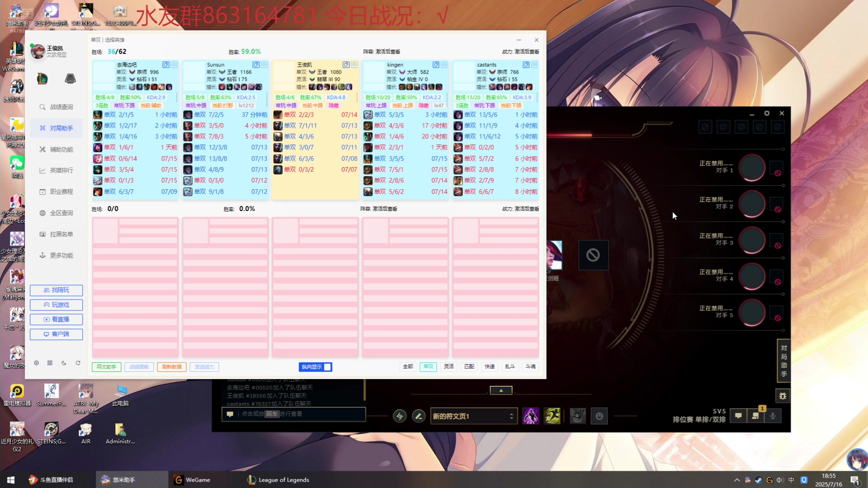The image size is (868, 488).
Task: Open the four-squares grid icon at the sidebar bottom
Action: [50, 363]
